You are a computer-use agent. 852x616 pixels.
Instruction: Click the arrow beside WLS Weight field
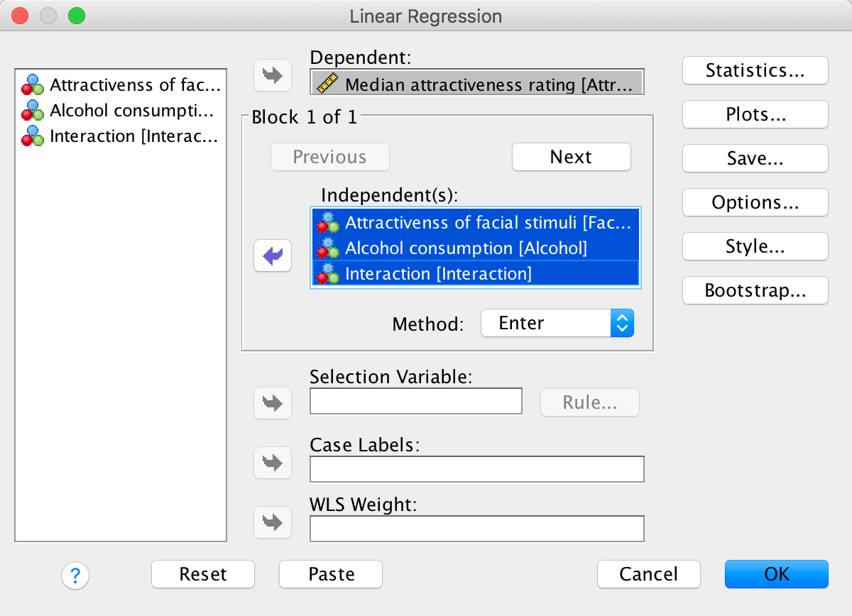(x=273, y=522)
